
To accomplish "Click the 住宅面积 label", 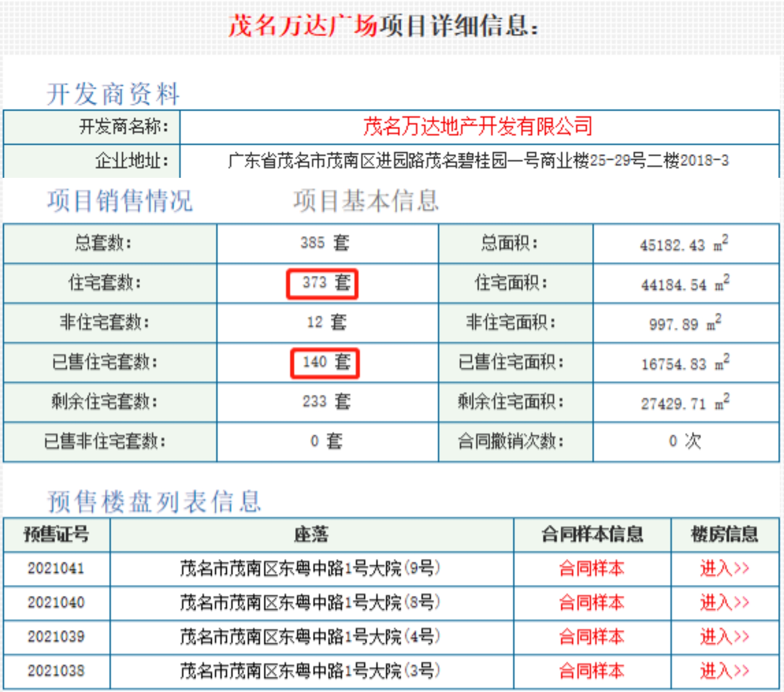I will (x=511, y=283).
